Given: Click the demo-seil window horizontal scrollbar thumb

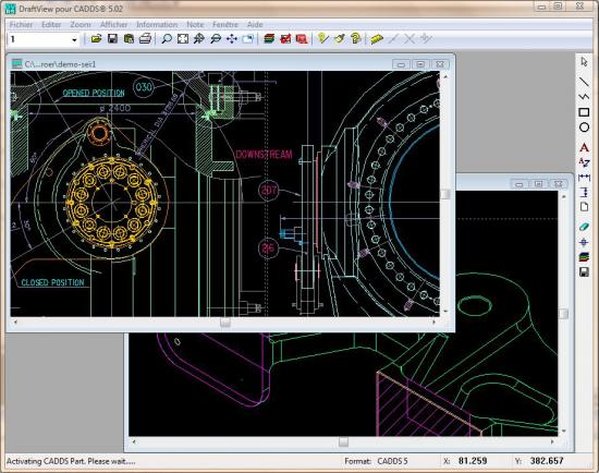Looking at the screenshot, I should click(225, 323).
